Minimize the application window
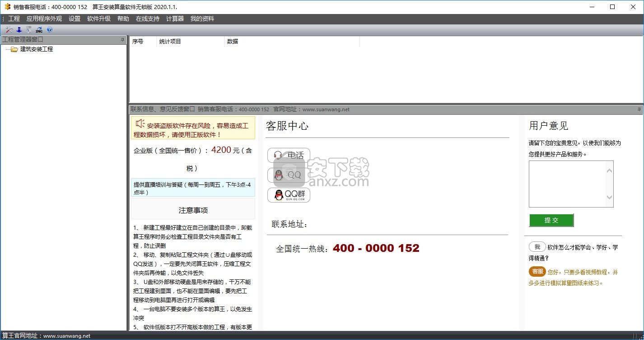Screen dimensions: 644x340 point(592,7)
